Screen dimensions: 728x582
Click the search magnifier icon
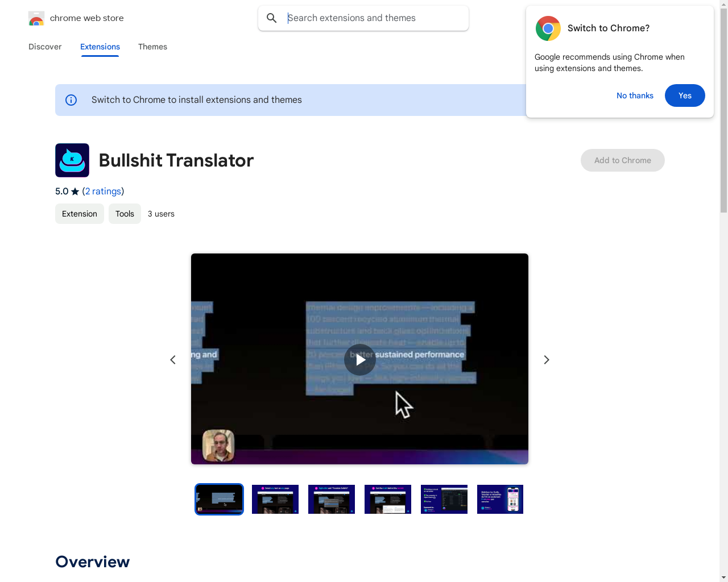coord(272,18)
